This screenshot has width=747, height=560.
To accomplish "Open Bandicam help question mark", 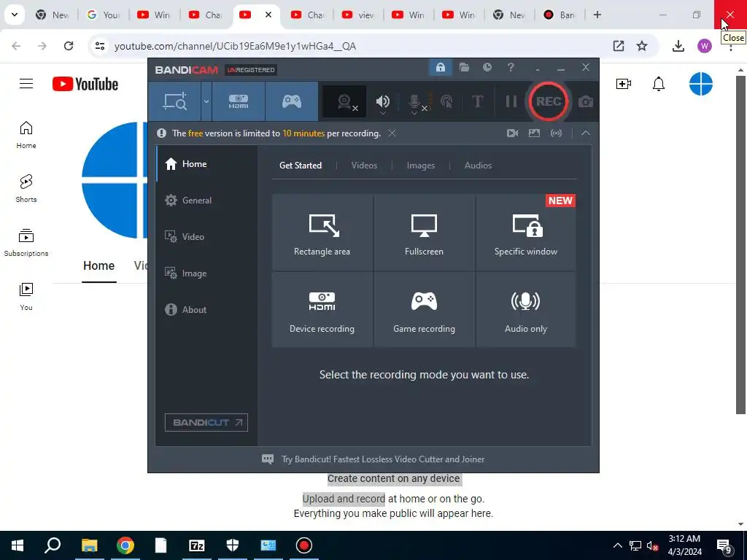I will (x=511, y=67).
